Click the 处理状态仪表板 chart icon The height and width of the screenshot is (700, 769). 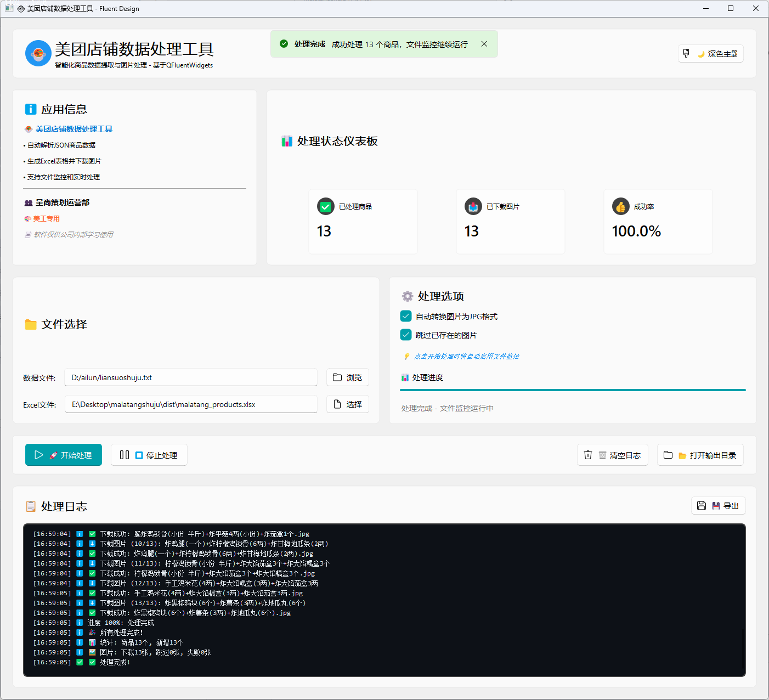point(287,142)
